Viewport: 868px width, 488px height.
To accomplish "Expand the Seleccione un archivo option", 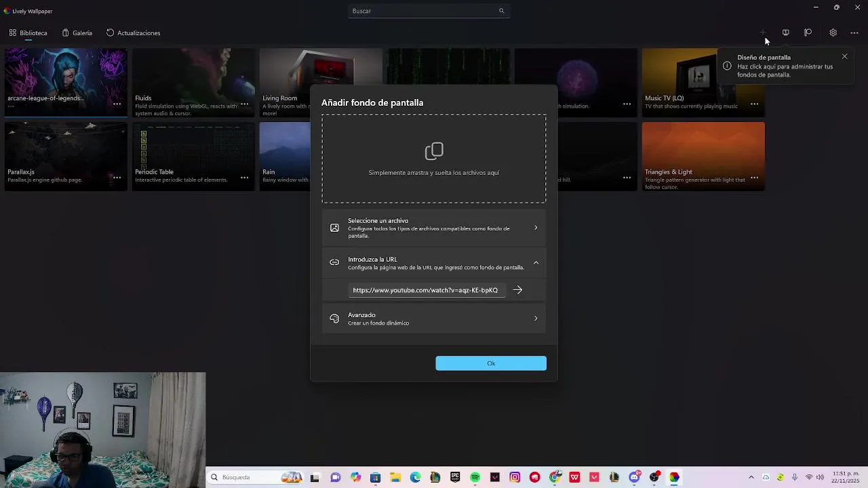I will [434, 228].
